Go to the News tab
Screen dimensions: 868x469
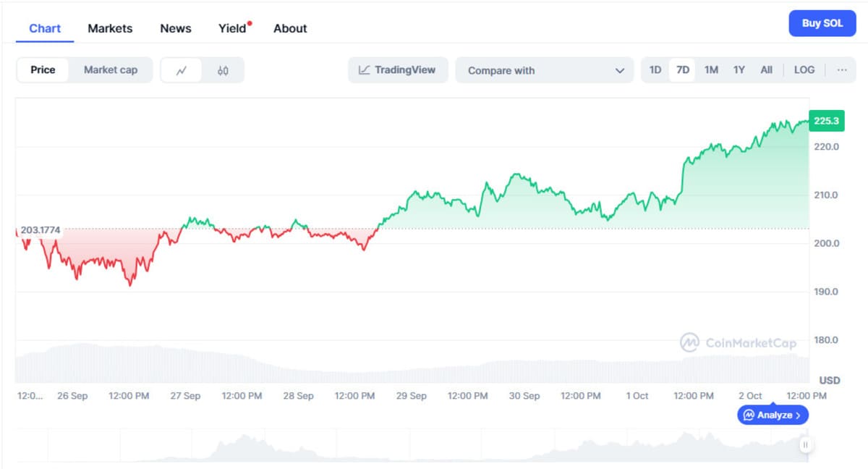tap(176, 28)
